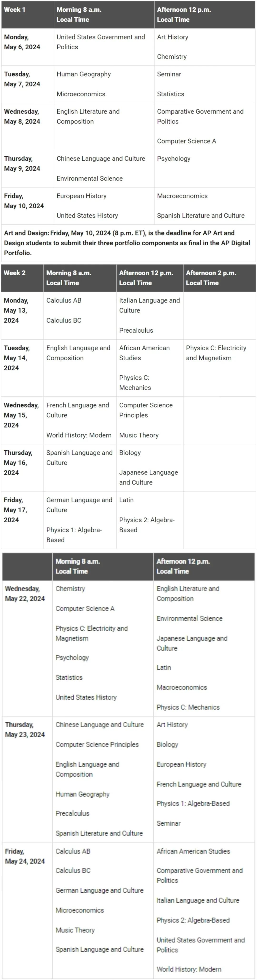Image resolution: width=257 pixels, height=980 pixels.
Task: Click Spanish Literature and Culture on May 10
Action: 201,216
